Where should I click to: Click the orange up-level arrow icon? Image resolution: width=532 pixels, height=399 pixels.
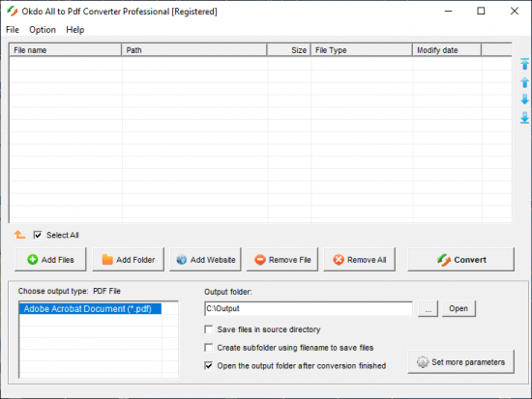click(19, 234)
